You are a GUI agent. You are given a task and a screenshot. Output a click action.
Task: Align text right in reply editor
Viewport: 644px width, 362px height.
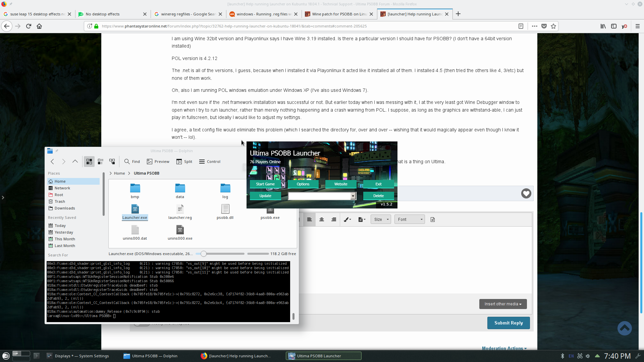[334, 220]
